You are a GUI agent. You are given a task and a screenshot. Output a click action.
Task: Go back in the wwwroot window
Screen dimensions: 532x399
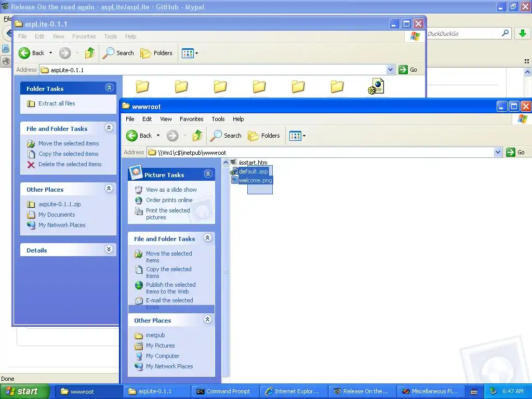[139, 136]
